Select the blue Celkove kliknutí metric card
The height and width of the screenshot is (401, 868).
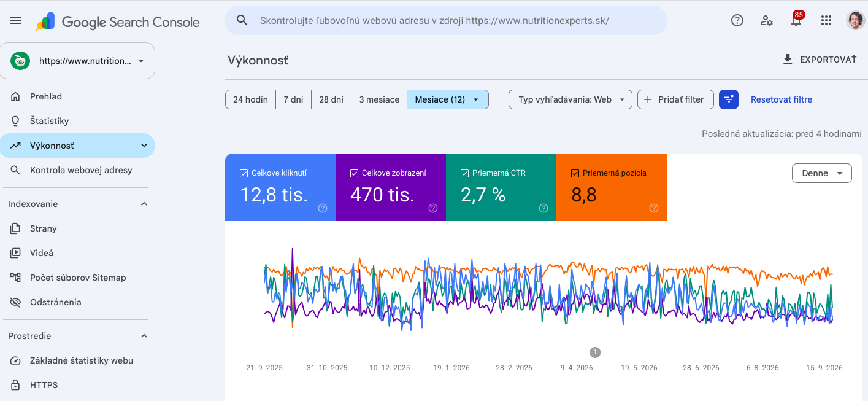click(x=280, y=187)
